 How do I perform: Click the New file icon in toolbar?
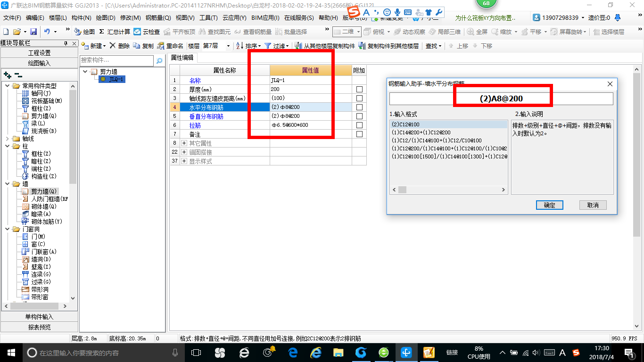tap(6, 32)
